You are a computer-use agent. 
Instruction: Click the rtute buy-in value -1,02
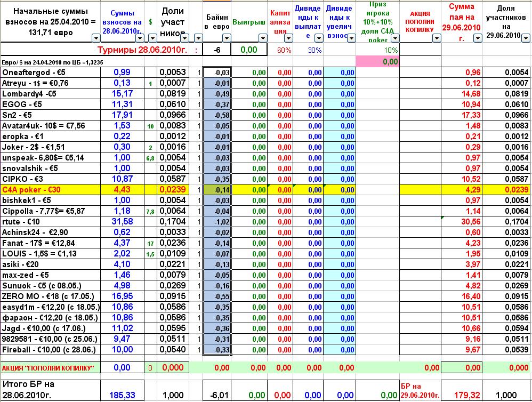[217, 222]
